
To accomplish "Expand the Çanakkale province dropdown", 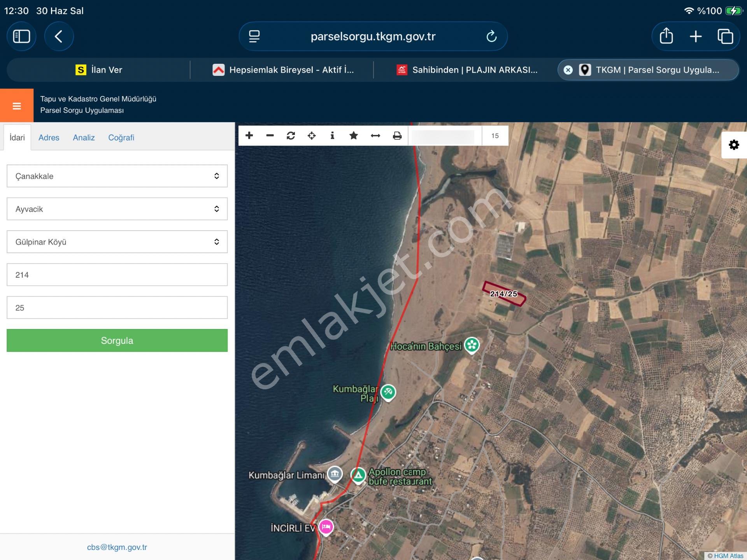I will coord(117,176).
